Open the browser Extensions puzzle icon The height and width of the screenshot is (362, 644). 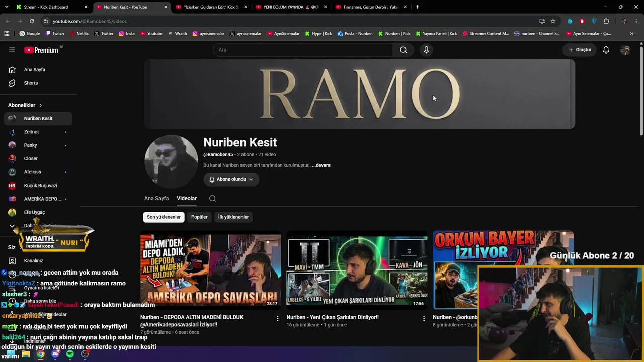[606, 21]
